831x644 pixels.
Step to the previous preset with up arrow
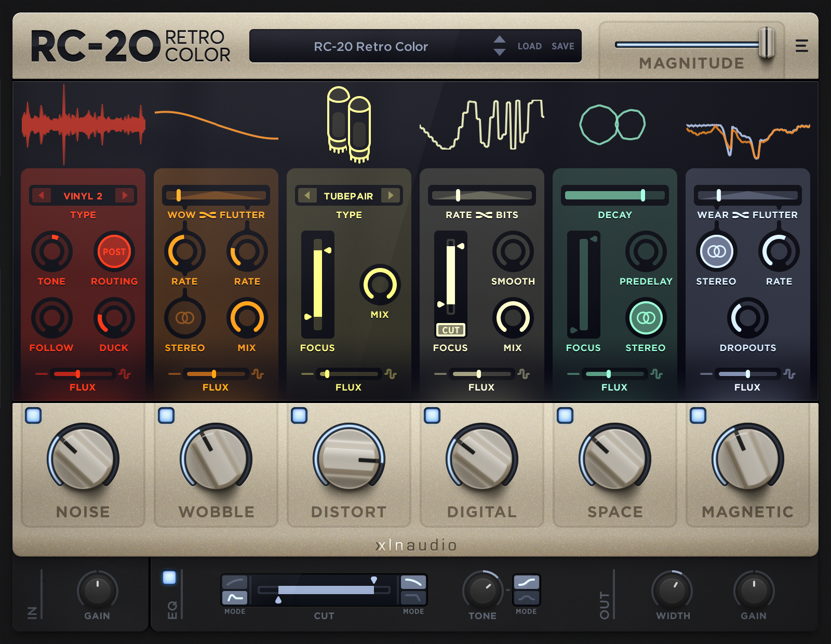(x=500, y=39)
